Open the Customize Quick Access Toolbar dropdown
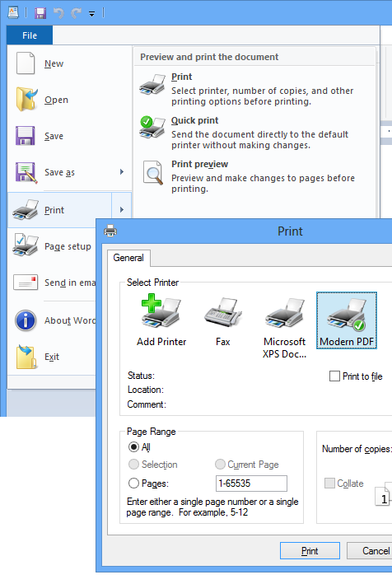392x584 pixels. pos(91,14)
